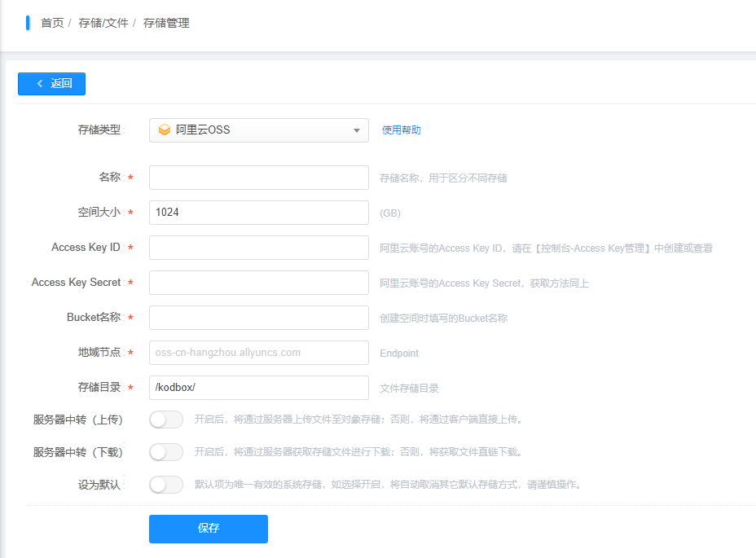
Task: Open the 使用帮助 help link
Action: 401,130
